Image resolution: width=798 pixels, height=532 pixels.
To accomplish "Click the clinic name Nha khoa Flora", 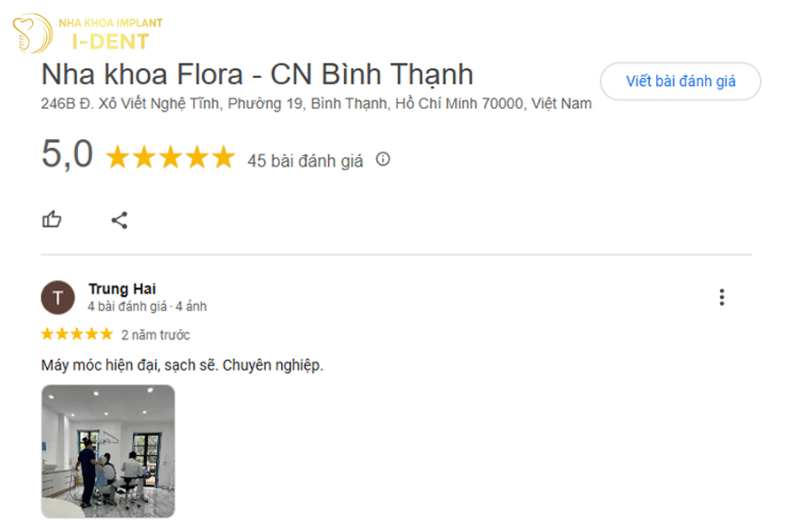I will pos(257,75).
